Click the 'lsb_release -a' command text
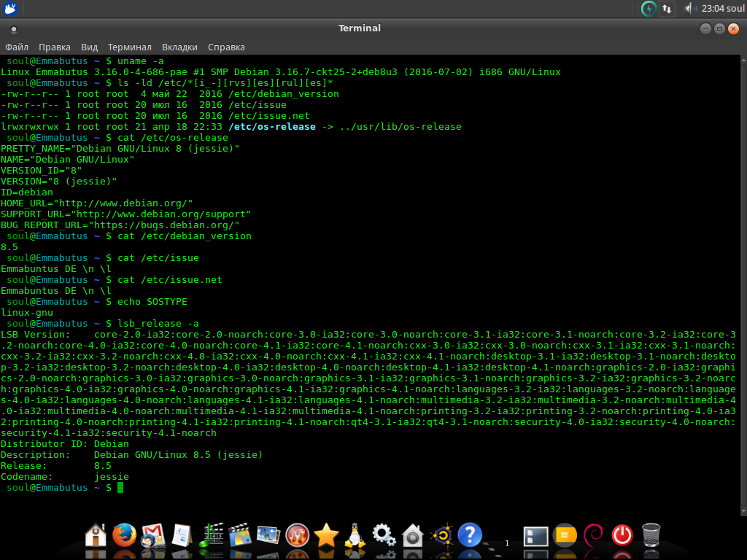 pos(158,324)
